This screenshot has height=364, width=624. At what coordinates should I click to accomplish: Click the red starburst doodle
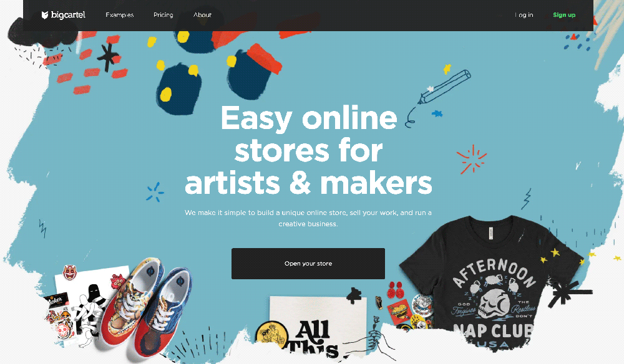[472, 159]
